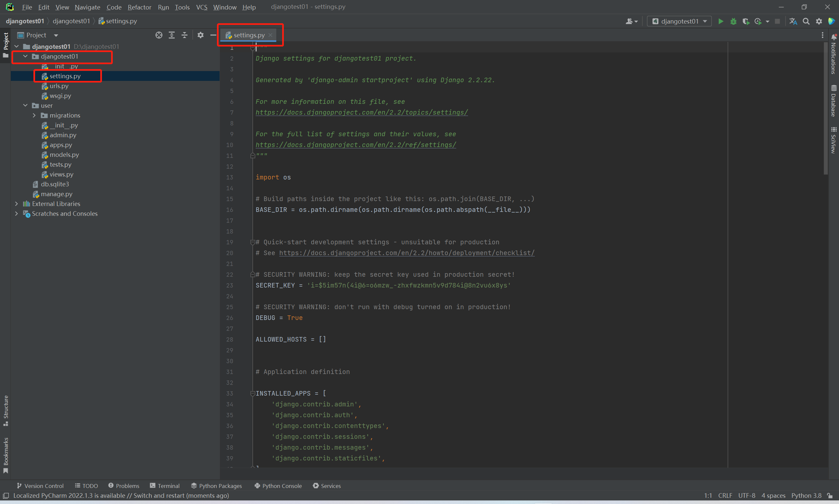This screenshot has height=504, width=839.
Task: Click the Run (green play) button
Action: (x=720, y=21)
